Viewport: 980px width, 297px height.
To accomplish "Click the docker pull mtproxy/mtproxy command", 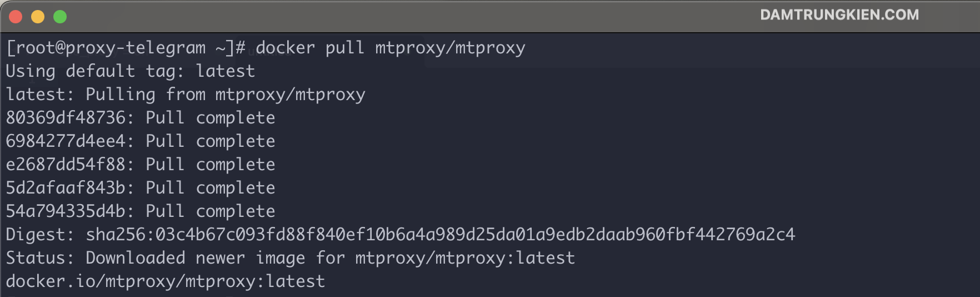I will [x=391, y=48].
